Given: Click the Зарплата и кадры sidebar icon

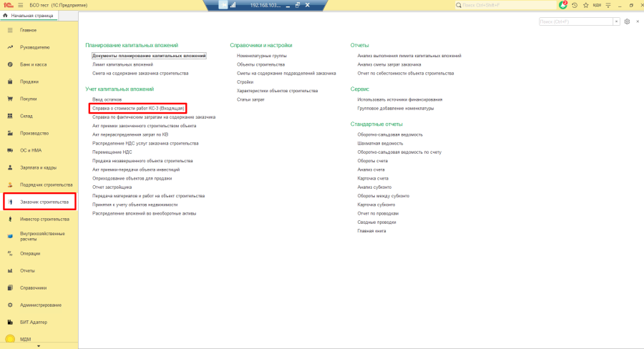Looking at the screenshot, I should [10, 167].
